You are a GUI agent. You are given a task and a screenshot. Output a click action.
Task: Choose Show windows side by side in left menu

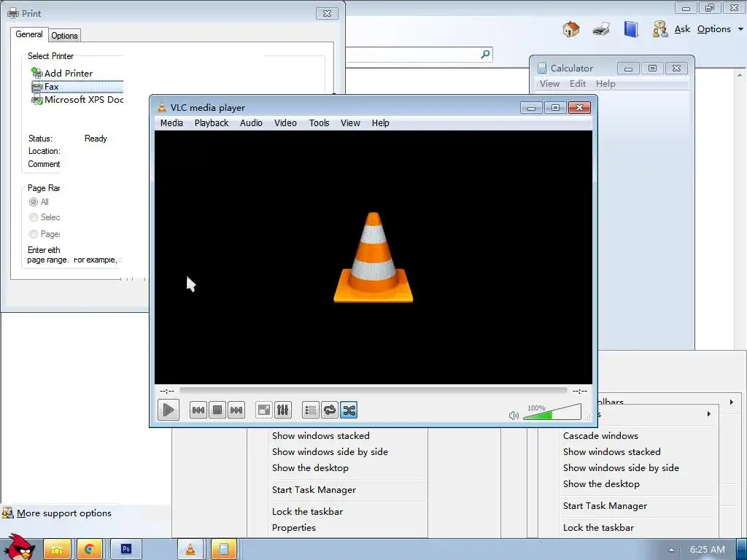pos(330,452)
